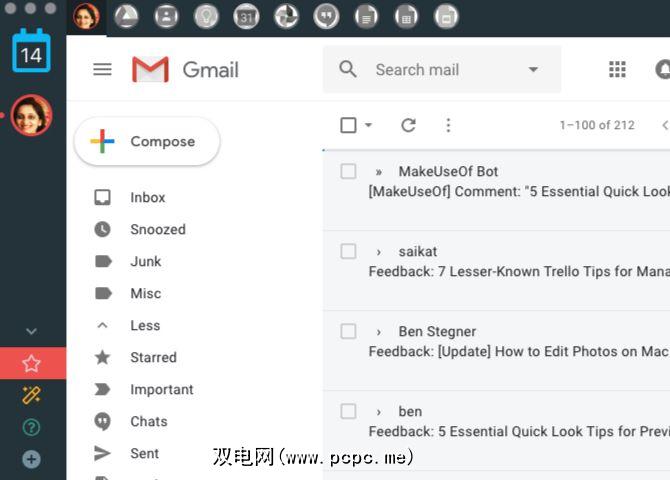The image size is (670, 480).
Task: Open the Sent folder
Action: 144,453
